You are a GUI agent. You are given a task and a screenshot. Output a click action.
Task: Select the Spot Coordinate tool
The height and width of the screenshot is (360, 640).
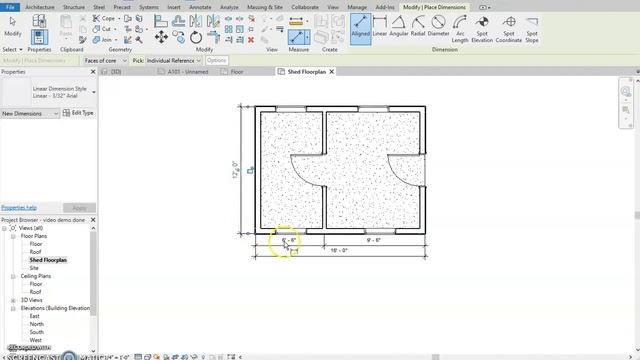point(509,29)
